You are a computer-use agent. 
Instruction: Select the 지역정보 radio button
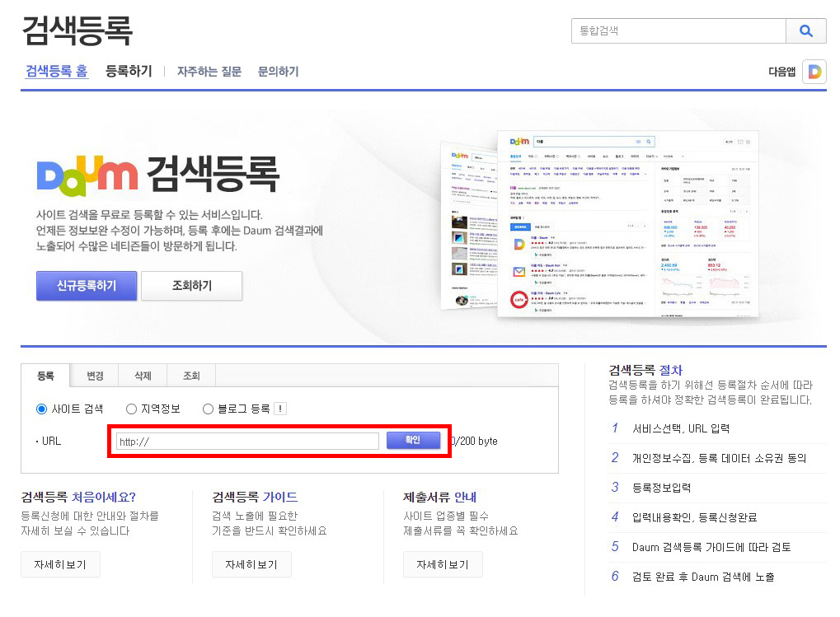131,409
